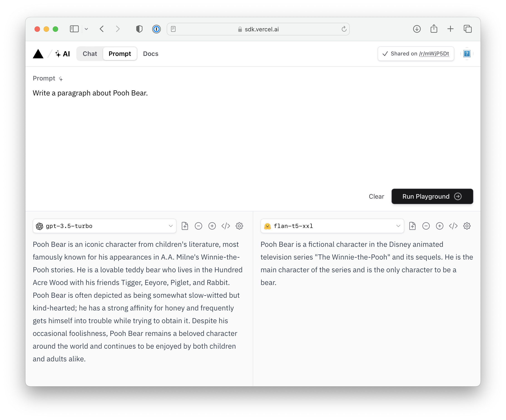The height and width of the screenshot is (420, 506).
Task: View code for gpt-3.5-turbo
Action: click(x=226, y=226)
